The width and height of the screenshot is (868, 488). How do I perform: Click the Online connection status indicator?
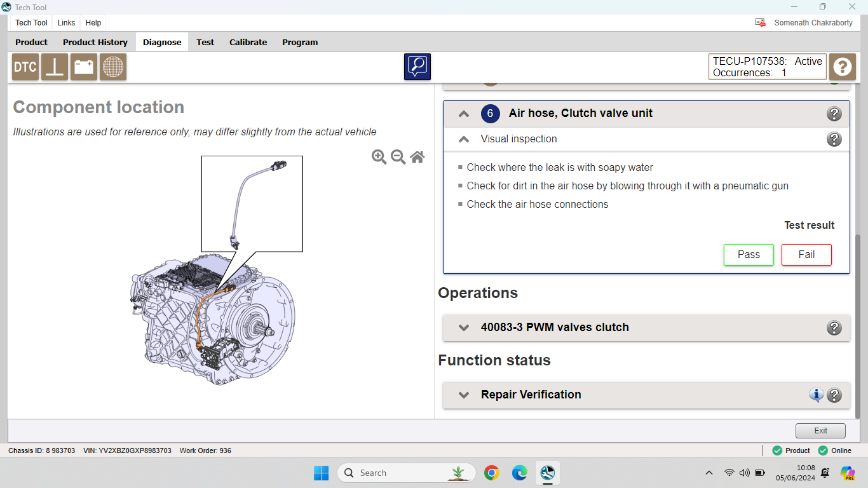[x=835, y=451]
